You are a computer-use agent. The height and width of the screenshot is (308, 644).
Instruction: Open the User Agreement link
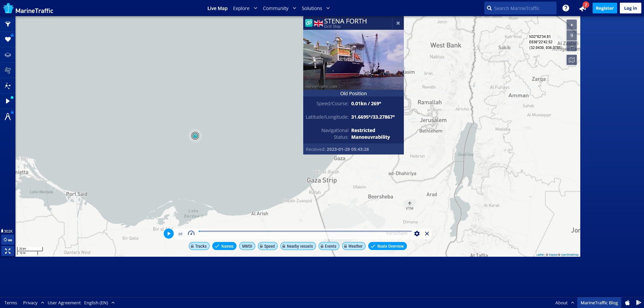click(x=64, y=303)
